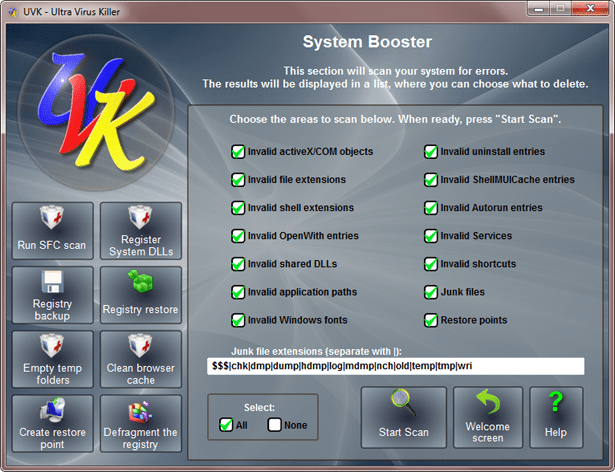
Task: Uncheck Invalid uninstall entries
Action: [x=431, y=151]
